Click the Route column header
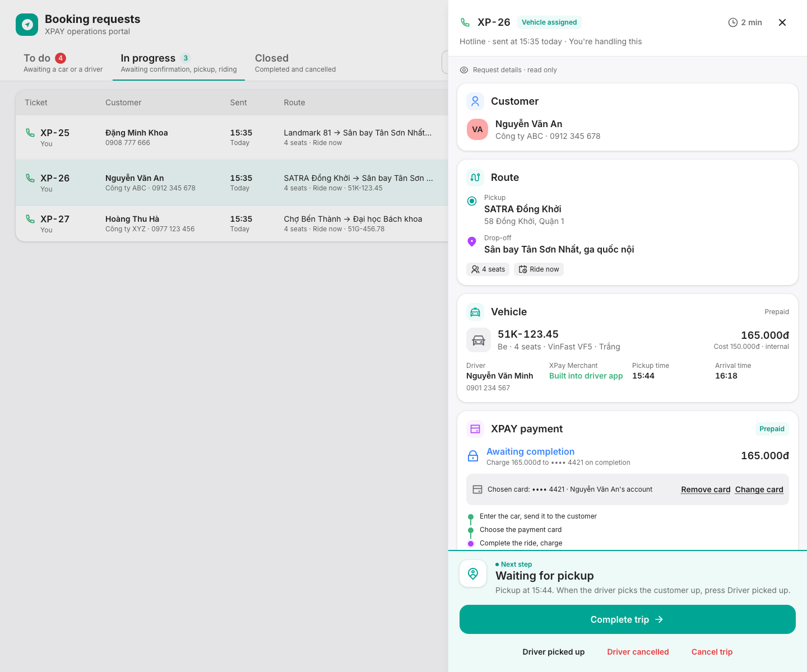Viewport: 807px width, 672px height. (x=294, y=102)
